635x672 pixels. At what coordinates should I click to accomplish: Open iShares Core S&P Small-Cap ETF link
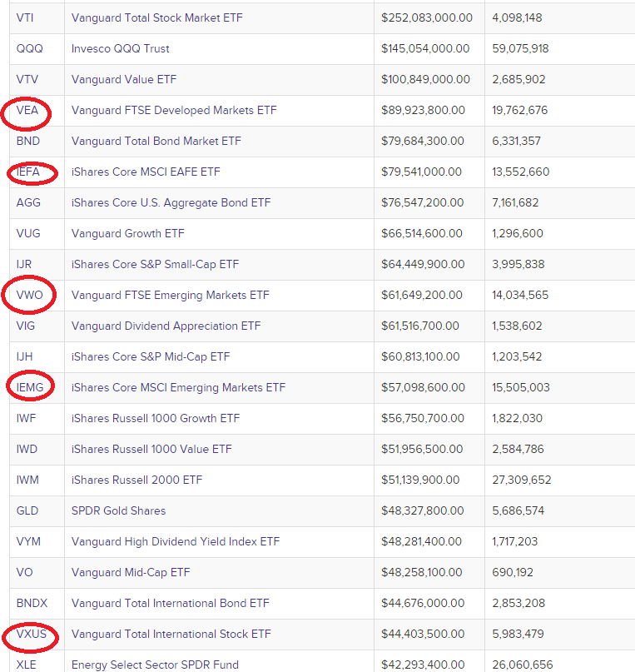click(155, 265)
